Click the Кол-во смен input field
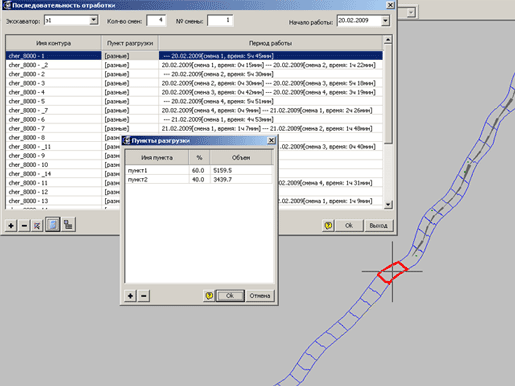This screenshot has height=386, width=515. [156, 20]
